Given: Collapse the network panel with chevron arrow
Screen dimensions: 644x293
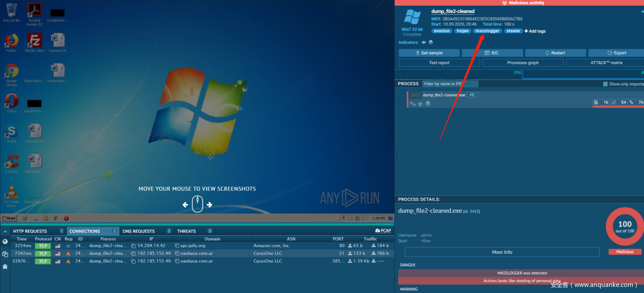Looking at the screenshot, I should point(5,231).
